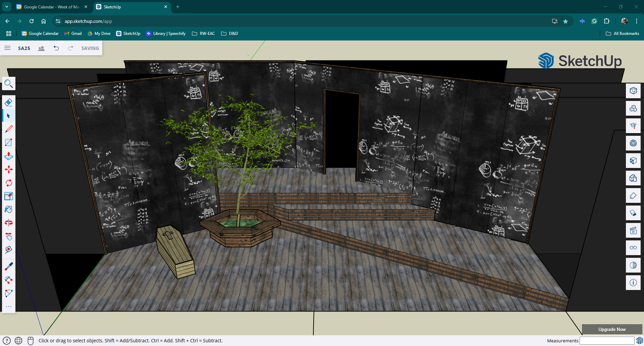Choose the Scale tool
Viewport: 644px width, 346px height.
pos(9,196)
